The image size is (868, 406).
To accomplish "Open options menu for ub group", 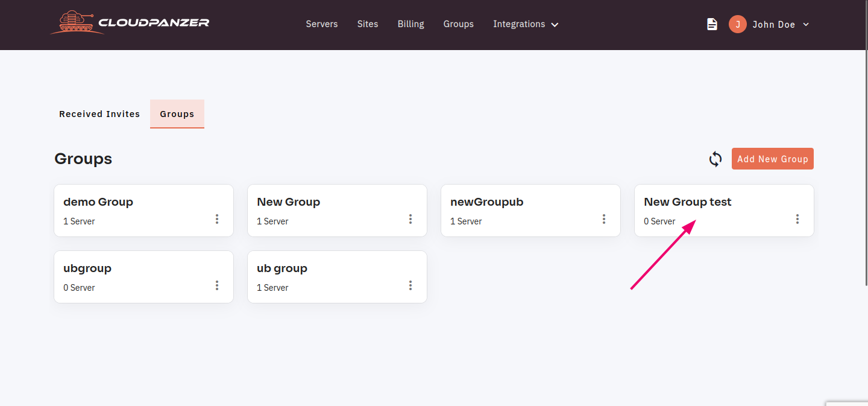I will (410, 285).
